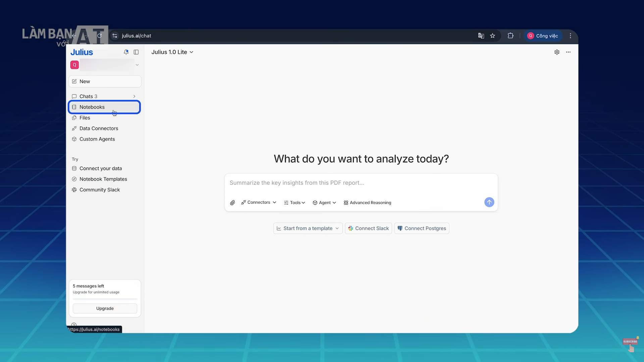Click the Cong viec profile chip

click(543, 36)
